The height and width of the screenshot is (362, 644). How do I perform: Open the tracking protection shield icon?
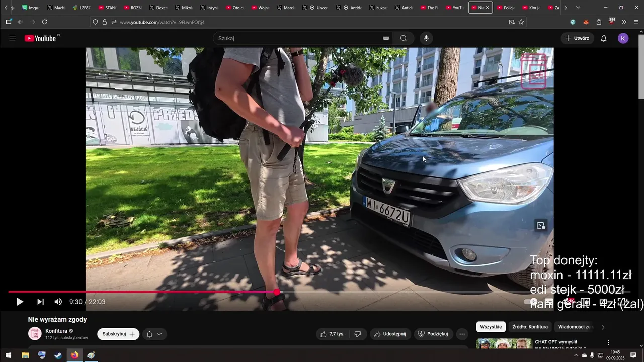[95, 22]
